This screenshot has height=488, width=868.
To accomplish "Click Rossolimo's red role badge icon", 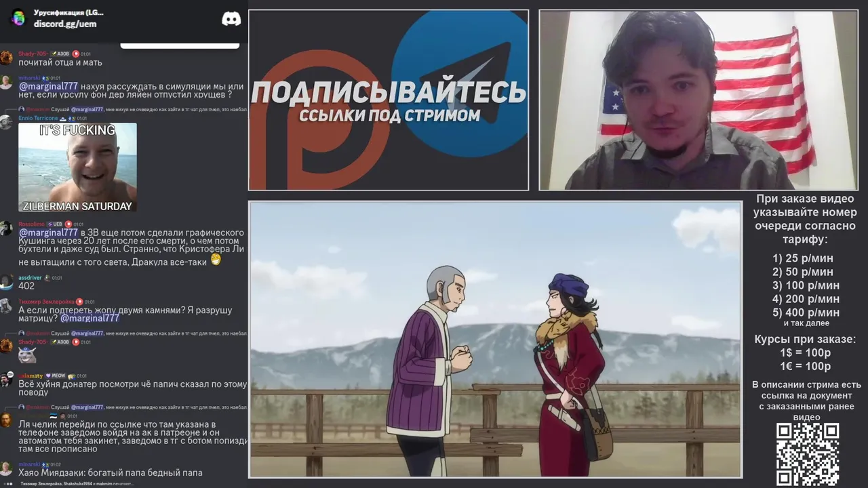I will [x=68, y=224].
